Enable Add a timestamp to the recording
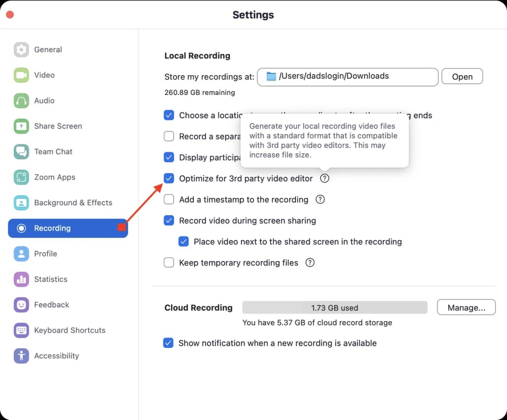The image size is (507, 420). click(169, 199)
